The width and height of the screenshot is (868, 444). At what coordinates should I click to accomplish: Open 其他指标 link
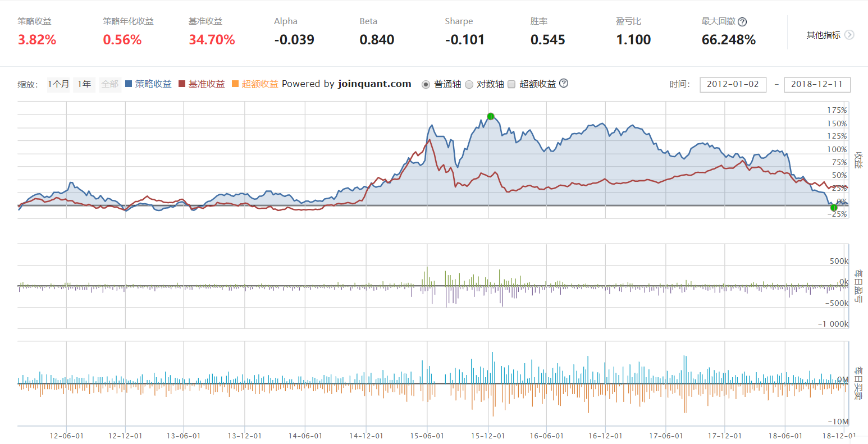tap(824, 35)
